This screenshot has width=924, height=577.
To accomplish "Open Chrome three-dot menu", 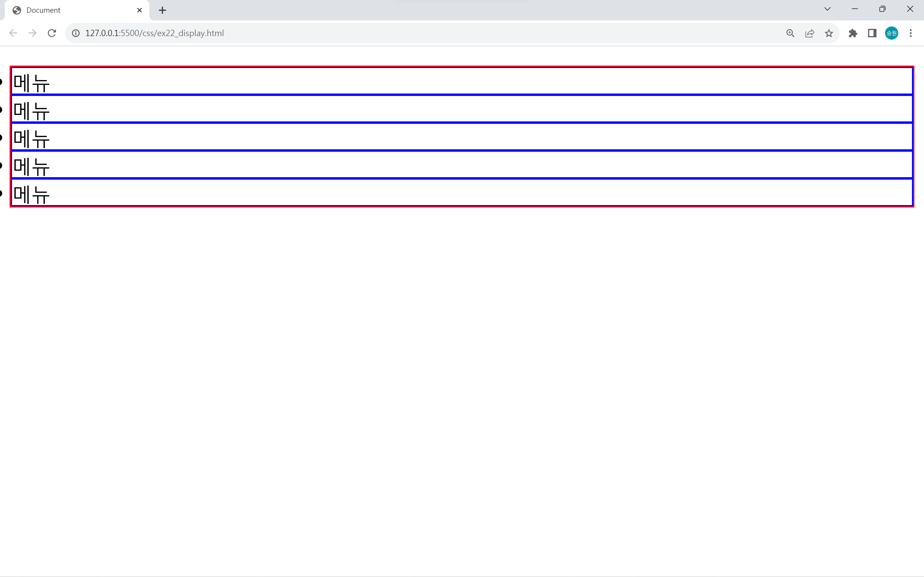I will (911, 33).
